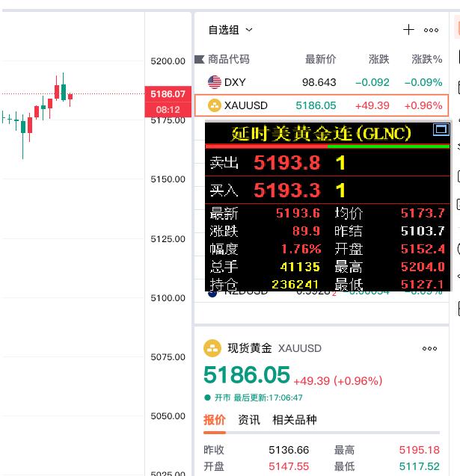Click the 5186.07 current price label
This screenshot has height=476, width=460.
coord(168,94)
